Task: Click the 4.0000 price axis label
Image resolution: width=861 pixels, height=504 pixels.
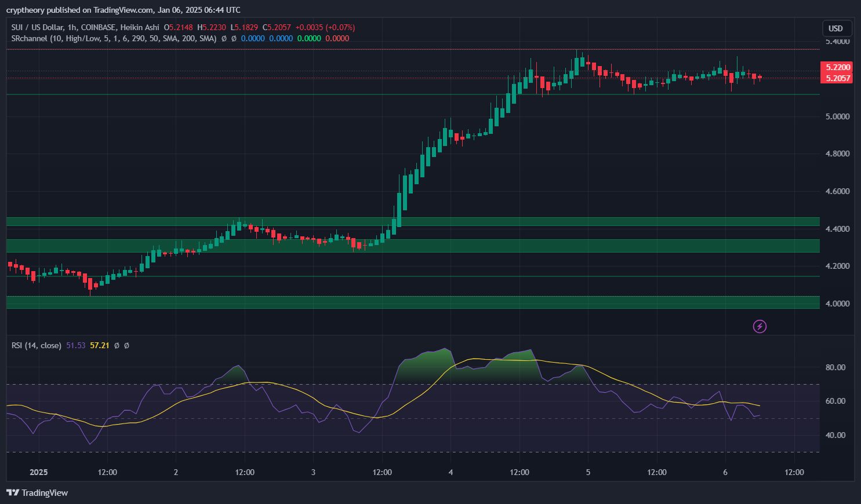Action: tap(837, 304)
